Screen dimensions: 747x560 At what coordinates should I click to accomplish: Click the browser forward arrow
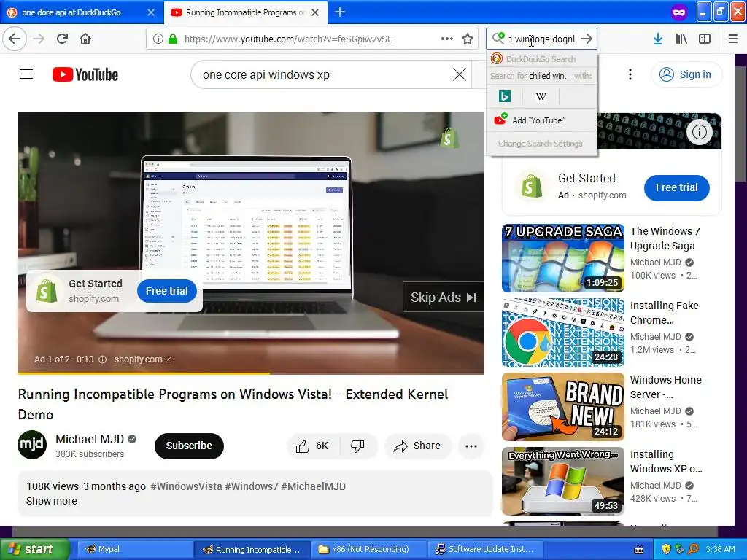[x=39, y=39]
